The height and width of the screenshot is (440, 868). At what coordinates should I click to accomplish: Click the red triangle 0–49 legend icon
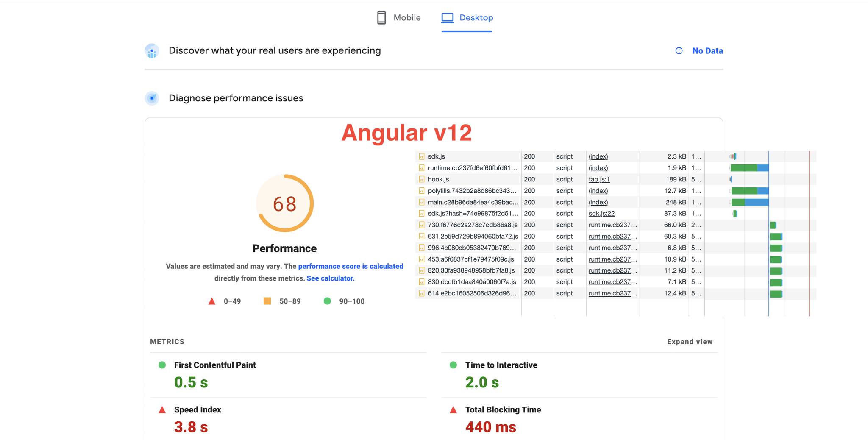212,301
